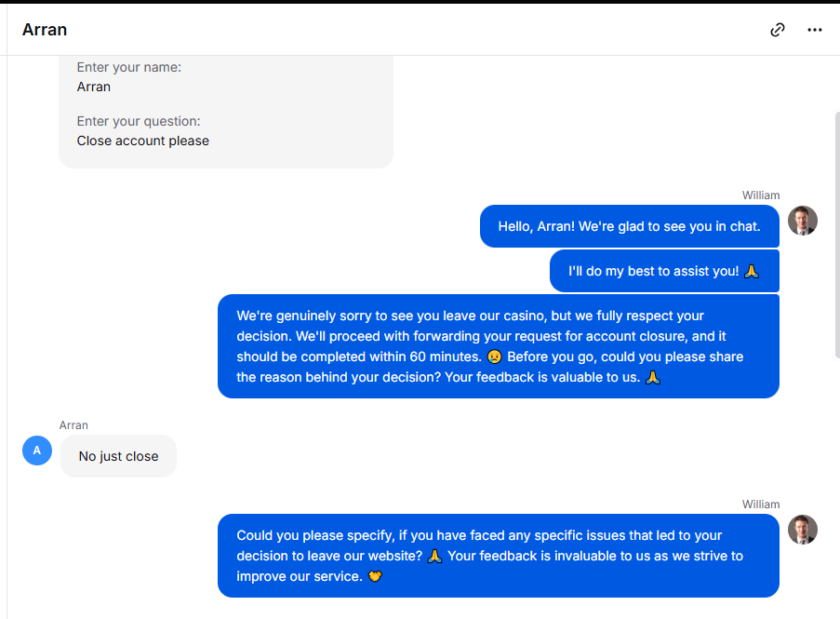Click the "Hello, Arran!" greeting message bubble
This screenshot has width=840, height=619.
630,226
